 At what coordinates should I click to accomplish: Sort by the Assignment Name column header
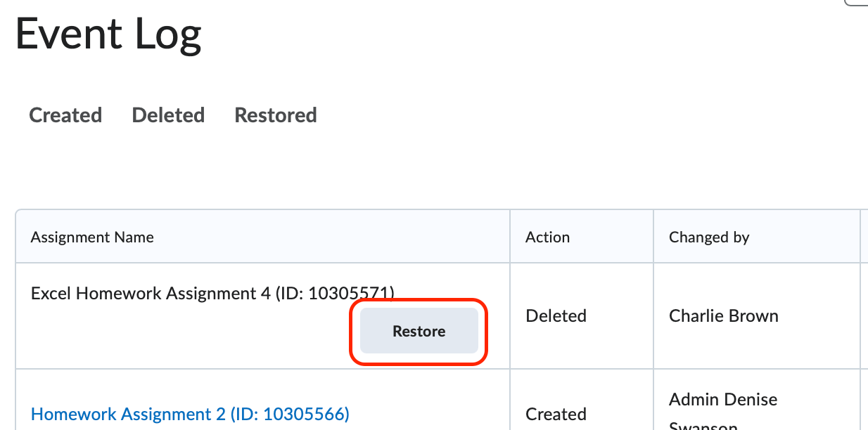tap(91, 237)
